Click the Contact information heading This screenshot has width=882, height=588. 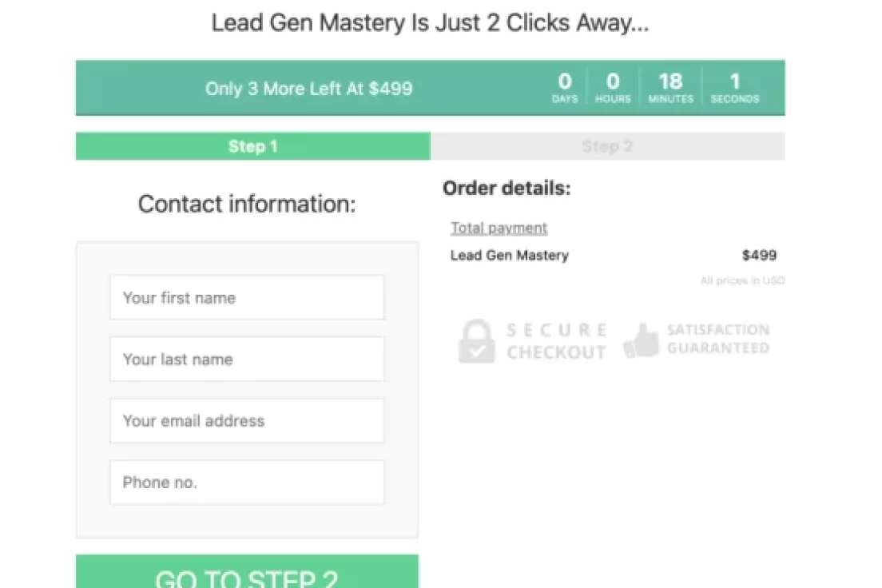pos(247,204)
